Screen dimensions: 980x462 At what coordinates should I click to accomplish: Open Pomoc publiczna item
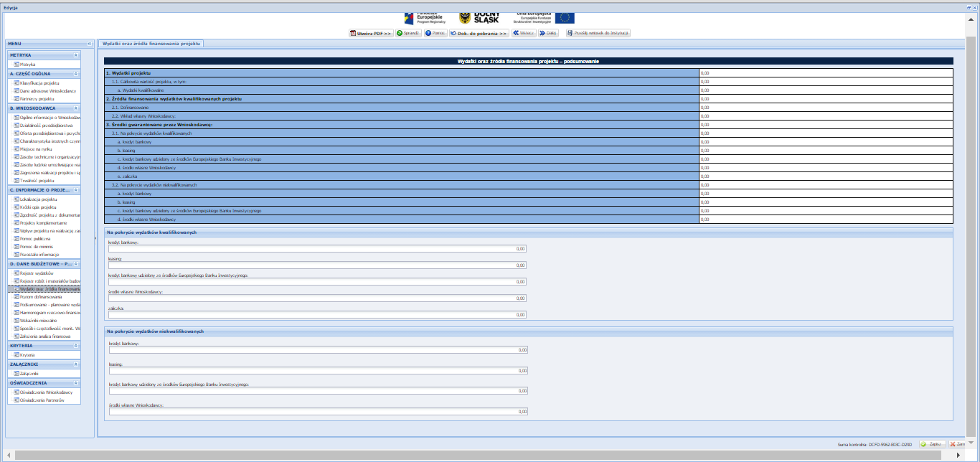pyautogui.click(x=36, y=238)
